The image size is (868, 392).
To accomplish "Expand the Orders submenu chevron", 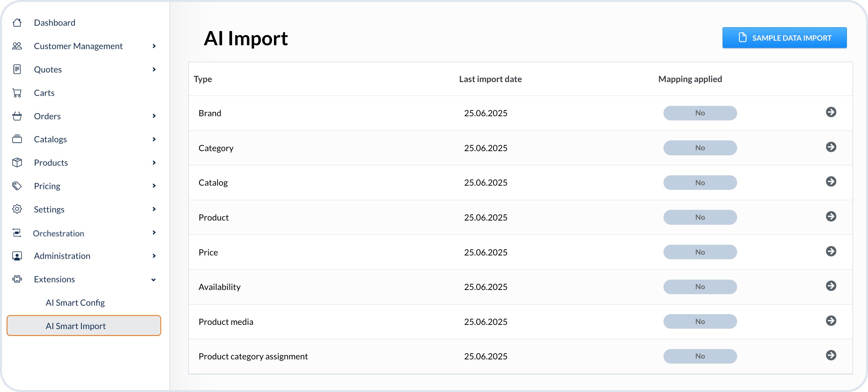I will click(x=154, y=116).
